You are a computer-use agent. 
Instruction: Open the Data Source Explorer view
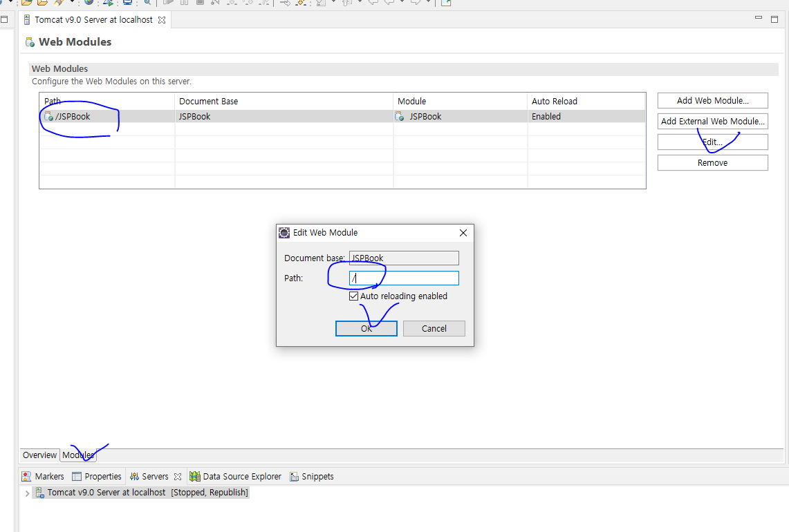pos(236,477)
